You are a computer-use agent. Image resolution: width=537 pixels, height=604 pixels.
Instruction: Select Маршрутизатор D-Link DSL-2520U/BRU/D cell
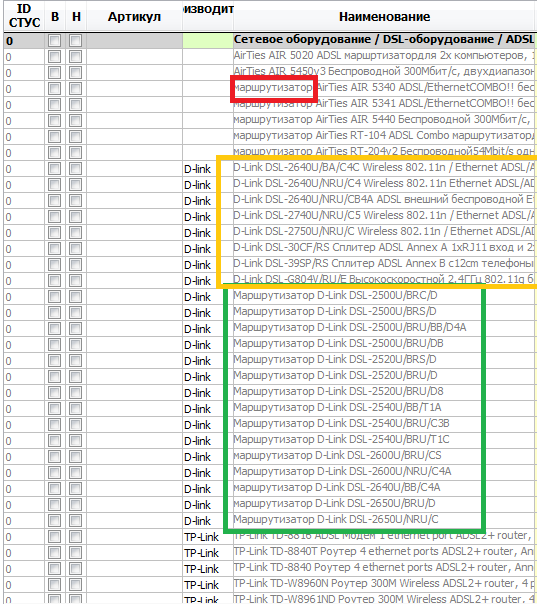pos(384,376)
